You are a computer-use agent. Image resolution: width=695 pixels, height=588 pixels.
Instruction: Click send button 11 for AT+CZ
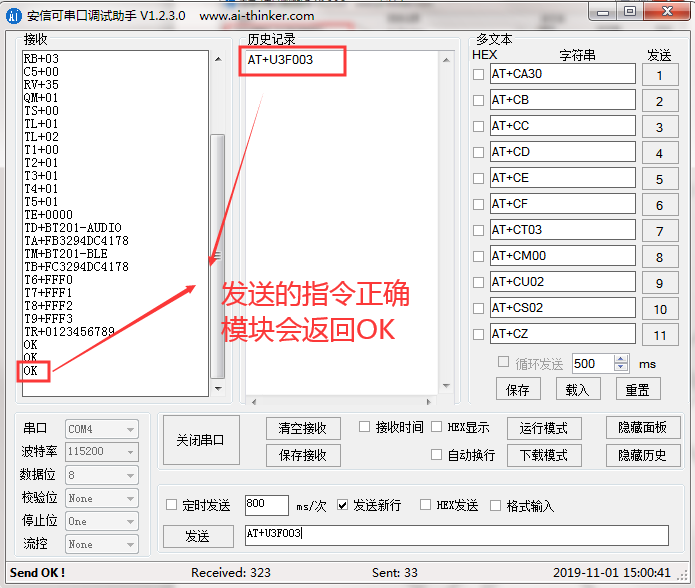click(660, 335)
